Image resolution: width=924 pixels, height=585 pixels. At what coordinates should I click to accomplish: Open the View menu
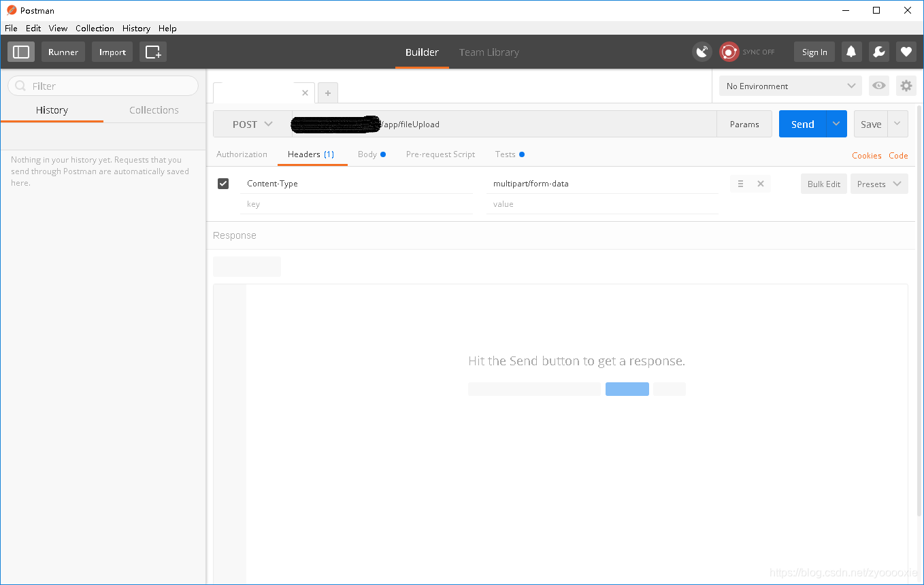[58, 28]
